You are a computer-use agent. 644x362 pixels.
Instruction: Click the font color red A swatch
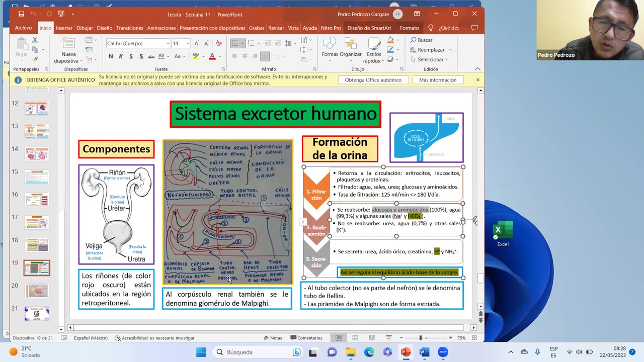(212, 56)
